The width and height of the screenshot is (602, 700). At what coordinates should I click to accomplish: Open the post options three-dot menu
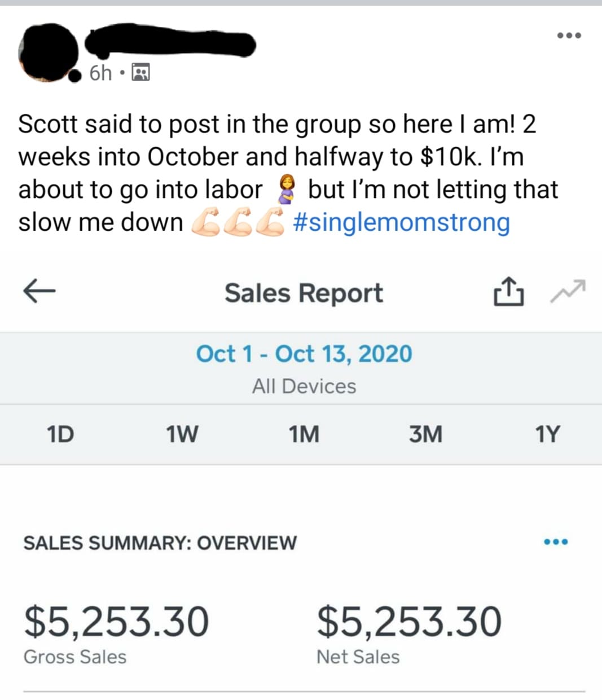[x=569, y=36]
